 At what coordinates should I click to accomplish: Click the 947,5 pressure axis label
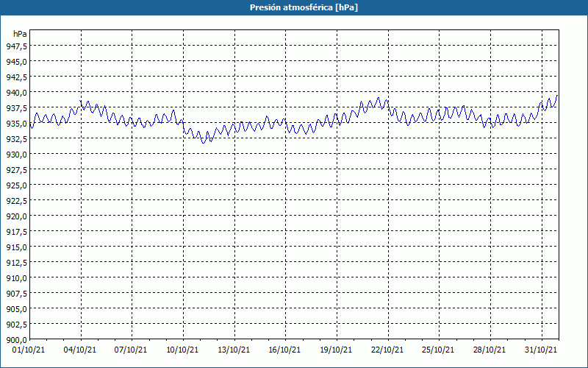point(16,46)
